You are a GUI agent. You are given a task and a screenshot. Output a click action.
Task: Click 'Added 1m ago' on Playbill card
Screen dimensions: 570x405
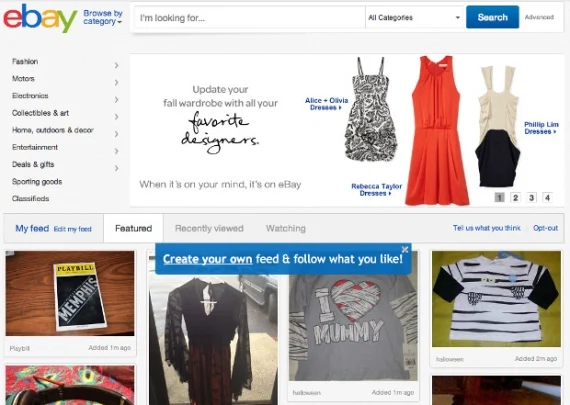point(109,348)
